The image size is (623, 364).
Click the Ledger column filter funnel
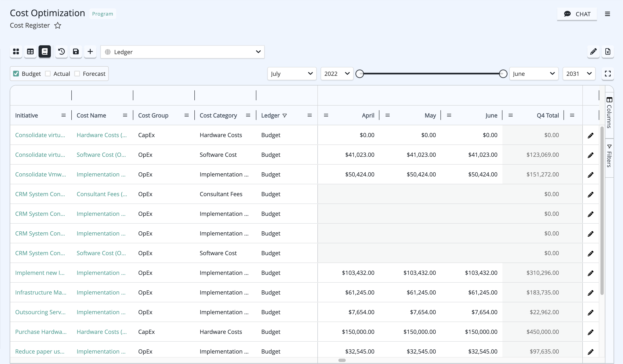(285, 116)
